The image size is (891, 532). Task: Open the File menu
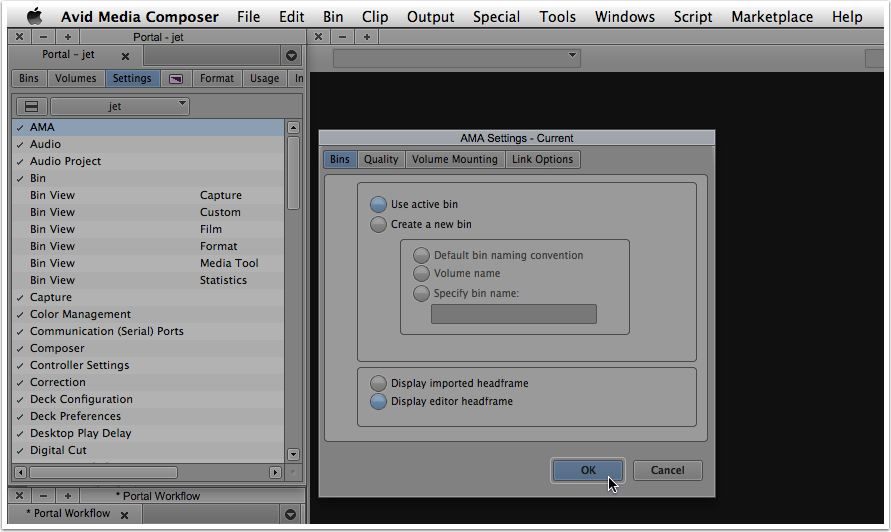pos(248,17)
